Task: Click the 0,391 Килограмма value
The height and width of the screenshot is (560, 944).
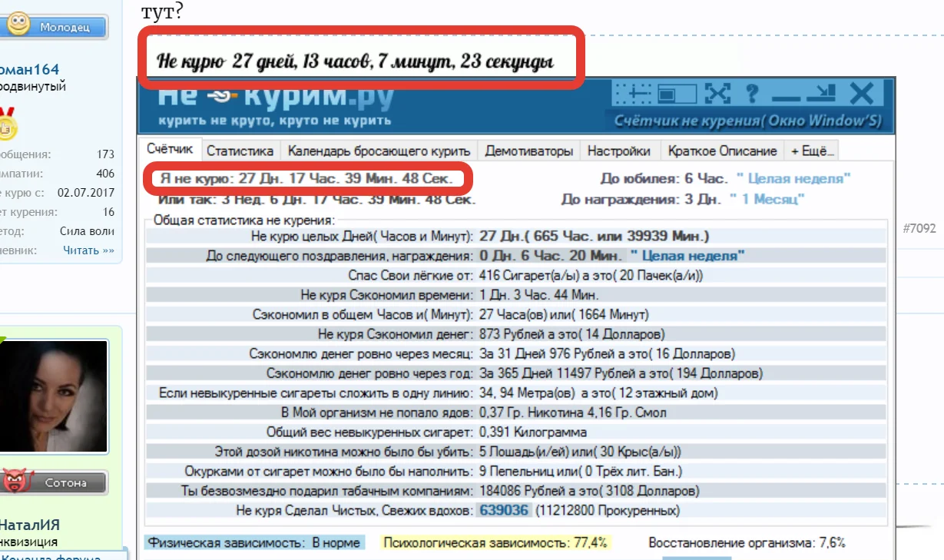Action: coord(533,432)
